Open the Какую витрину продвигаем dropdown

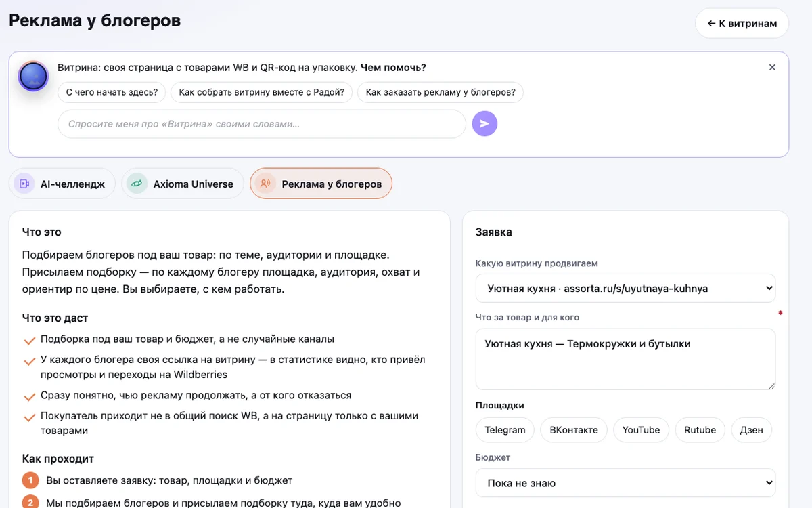pos(625,288)
